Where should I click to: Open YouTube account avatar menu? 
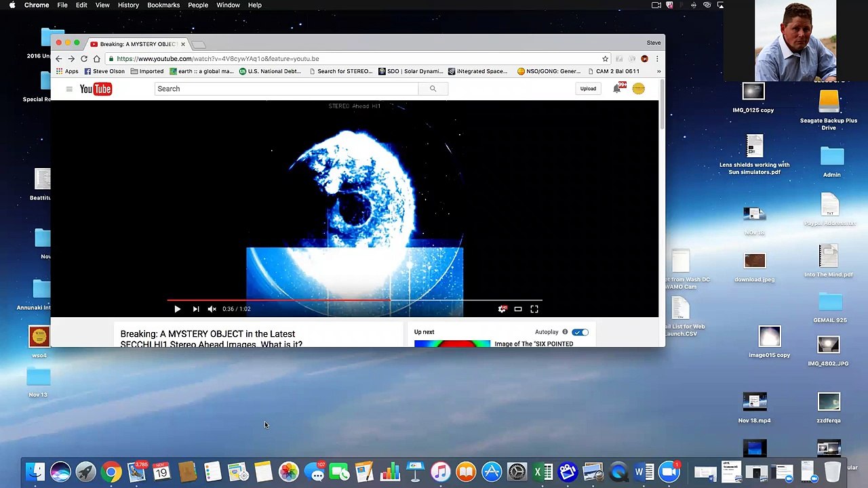point(639,88)
